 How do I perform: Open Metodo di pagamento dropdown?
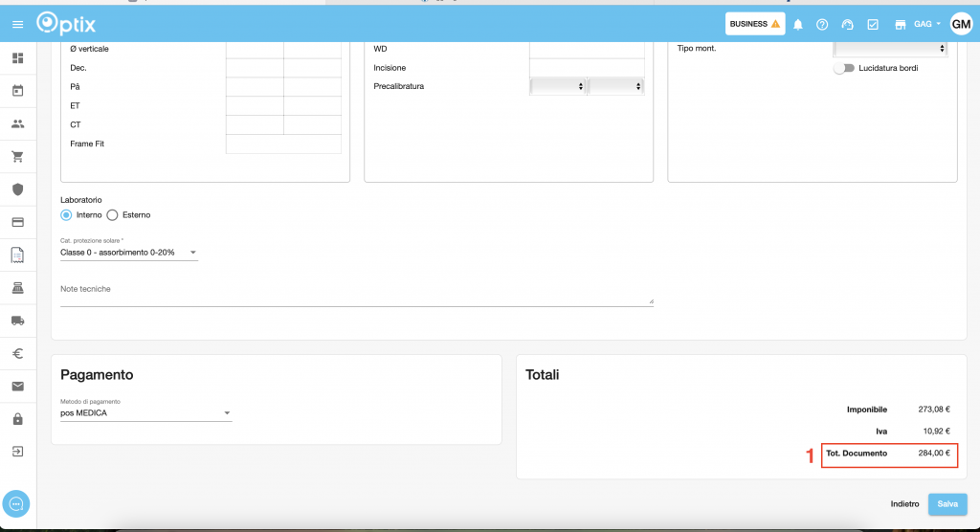[145, 413]
